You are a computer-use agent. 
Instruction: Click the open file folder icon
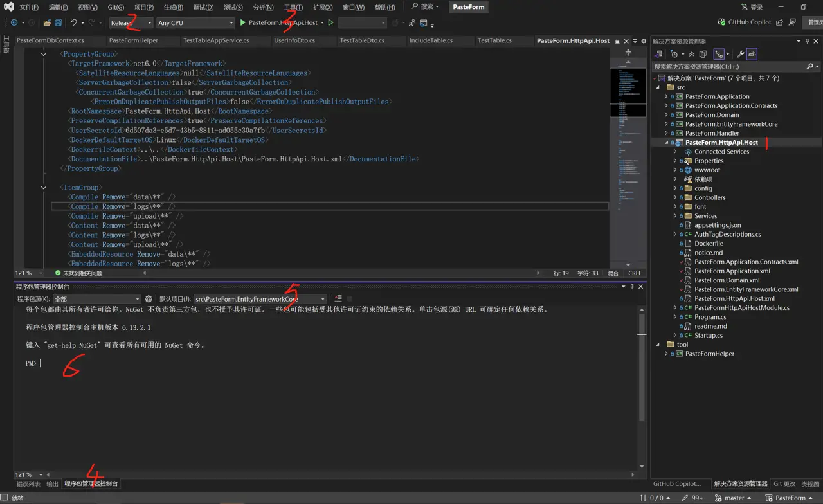coord(47,22)
